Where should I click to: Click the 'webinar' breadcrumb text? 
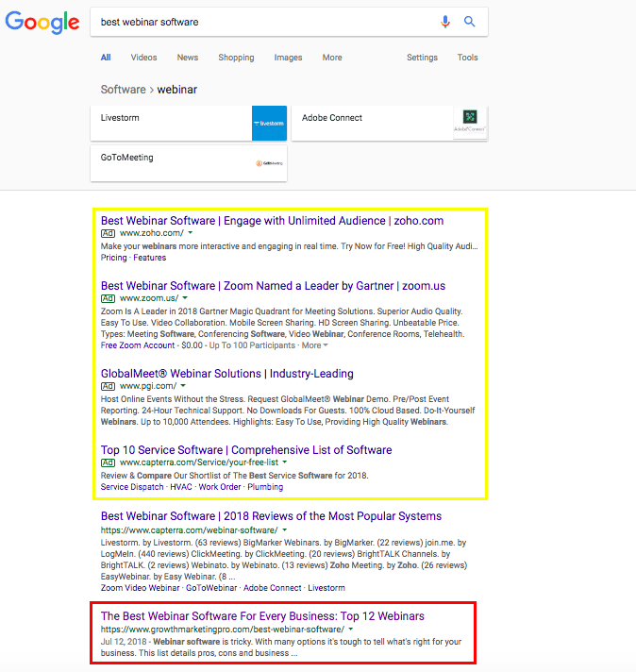pyautogui.click(x=177, y=90)
